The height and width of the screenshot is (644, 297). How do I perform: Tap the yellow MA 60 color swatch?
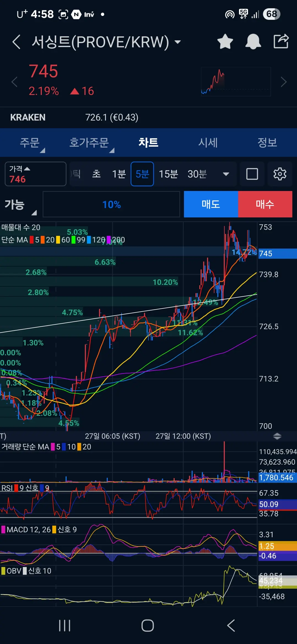pos(58,240)
